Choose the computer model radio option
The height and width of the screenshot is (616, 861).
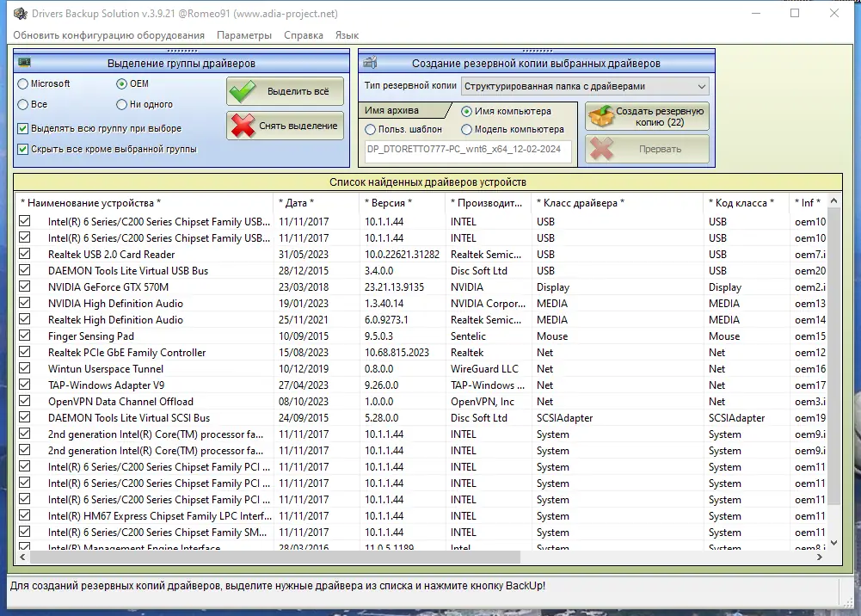466,130
